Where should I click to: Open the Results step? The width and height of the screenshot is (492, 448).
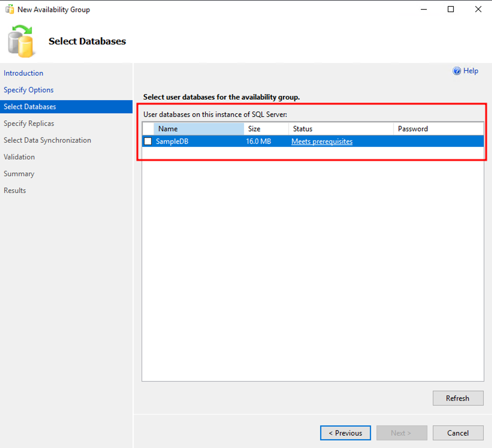tap(15, 190)
